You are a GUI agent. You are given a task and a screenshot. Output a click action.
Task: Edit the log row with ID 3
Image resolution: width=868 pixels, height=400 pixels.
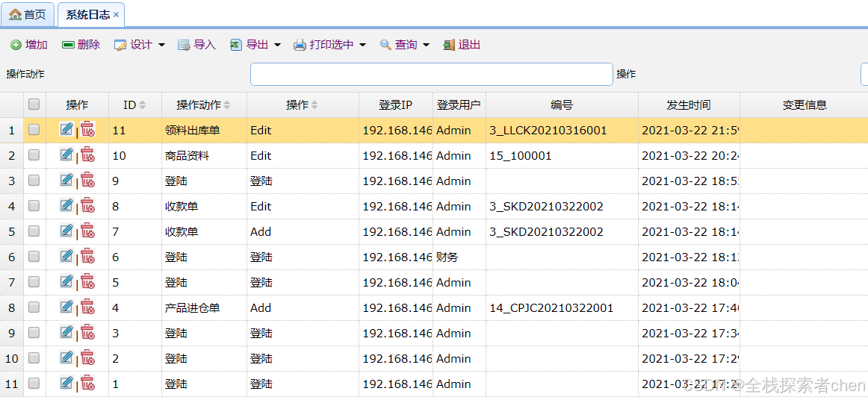tap(66, 333)
